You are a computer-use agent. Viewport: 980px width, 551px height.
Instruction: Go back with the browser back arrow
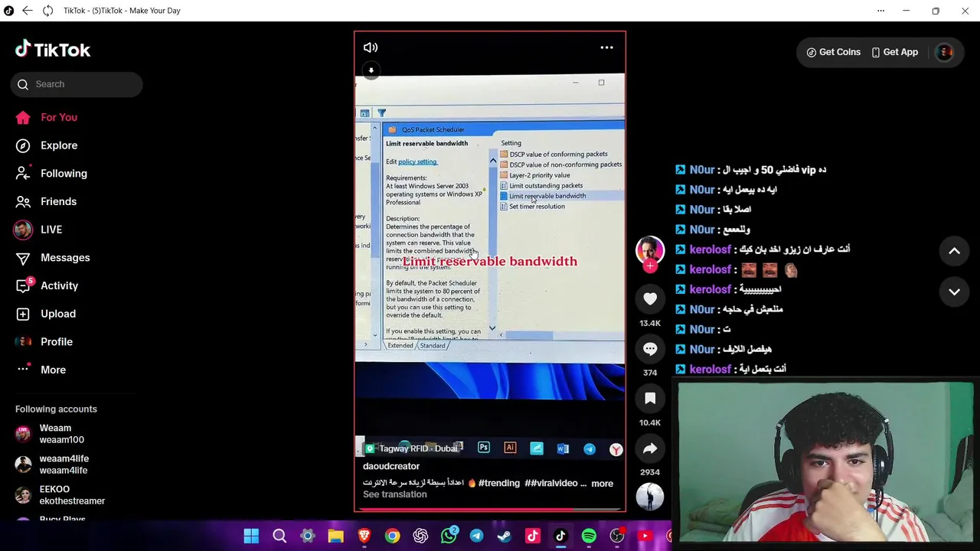pyautogui.click(x=27, y=11)
